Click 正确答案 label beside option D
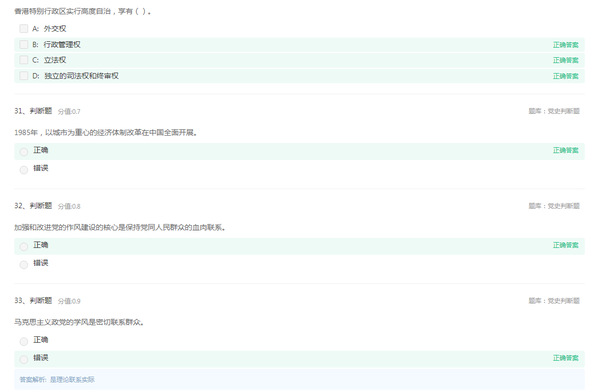 coord(566,76)
